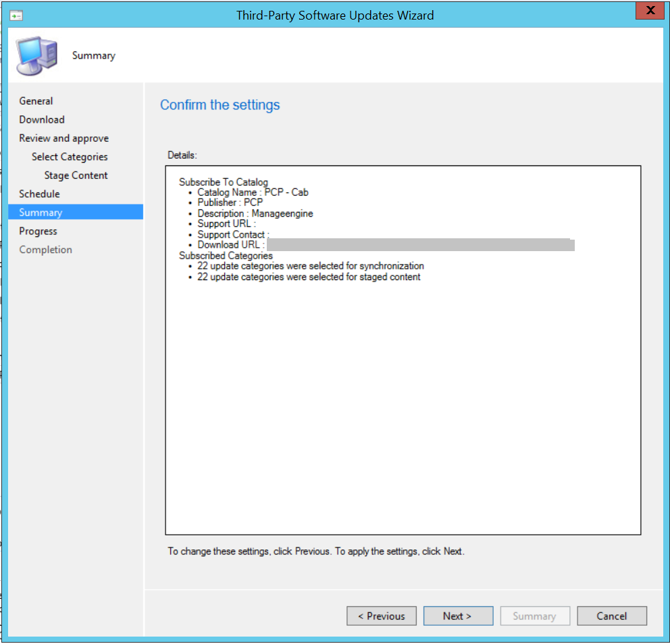Close the Third-Party Software Updates Wizard
Screen dimensions: 670x644
click(x=650, y=11)
